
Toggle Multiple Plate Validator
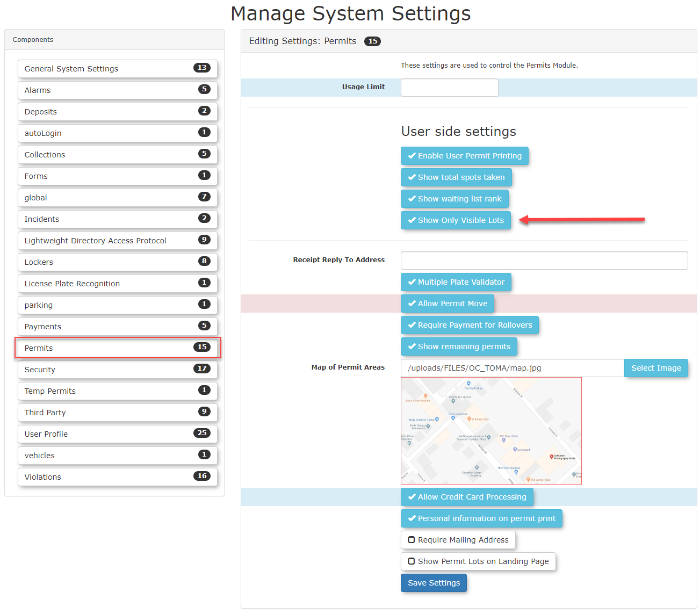point(456,282)
